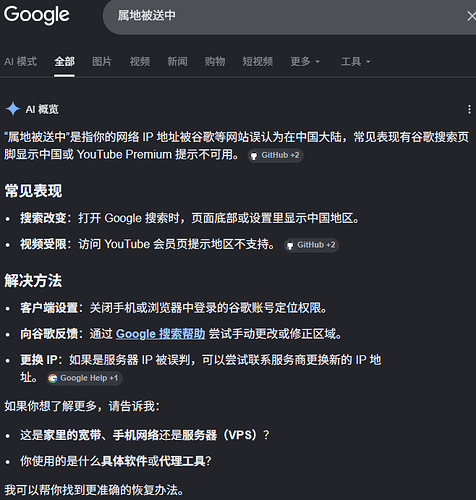Expand the 更多 dropdown
This screenshot has height=500, width=476.
pyautogui.click(x=305, y=61)
